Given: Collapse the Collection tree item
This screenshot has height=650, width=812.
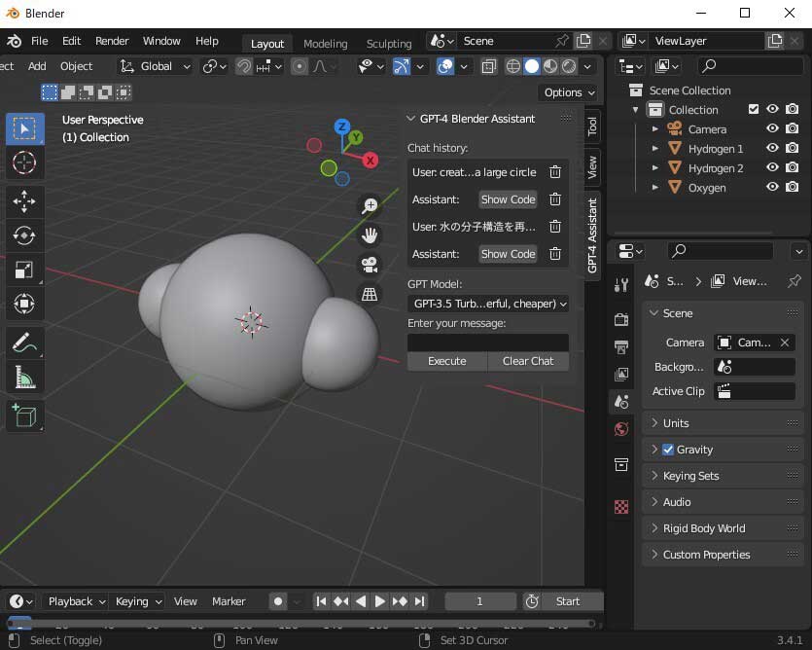Looking at the screenshot, I should click(635, 109).
